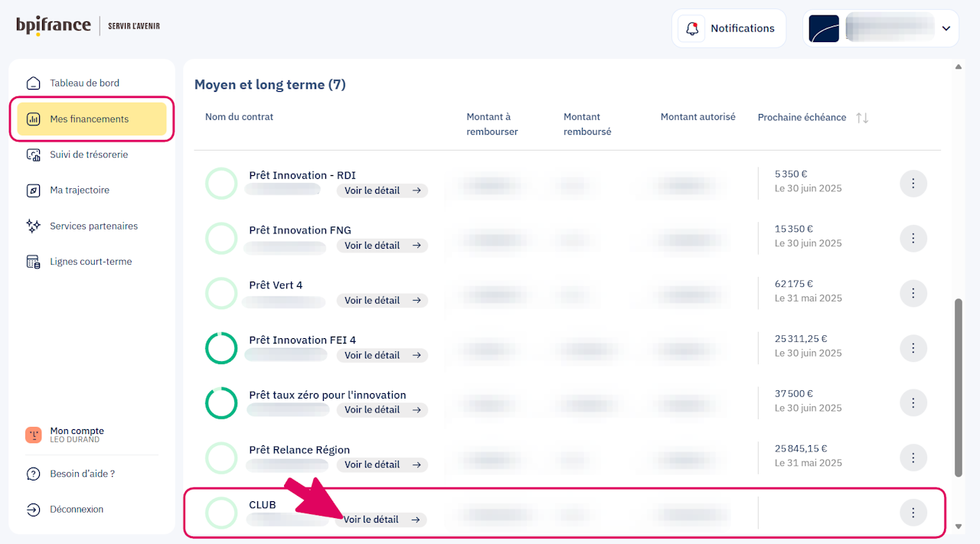Viewport: 980px width, 544px height.
Task: View details of the CLUB contract
Action: (x=382, y=520)
